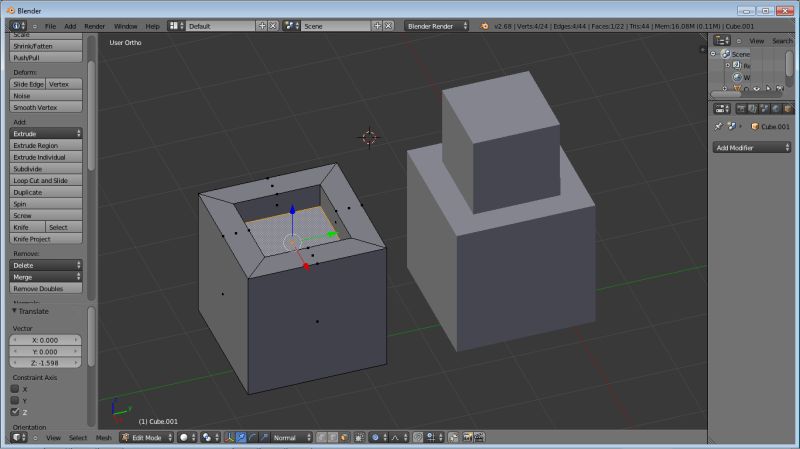Click the Cube.001 object icon in properties breadcrumb
Viewport: 800px width, 449px height.
coord(755,127)
